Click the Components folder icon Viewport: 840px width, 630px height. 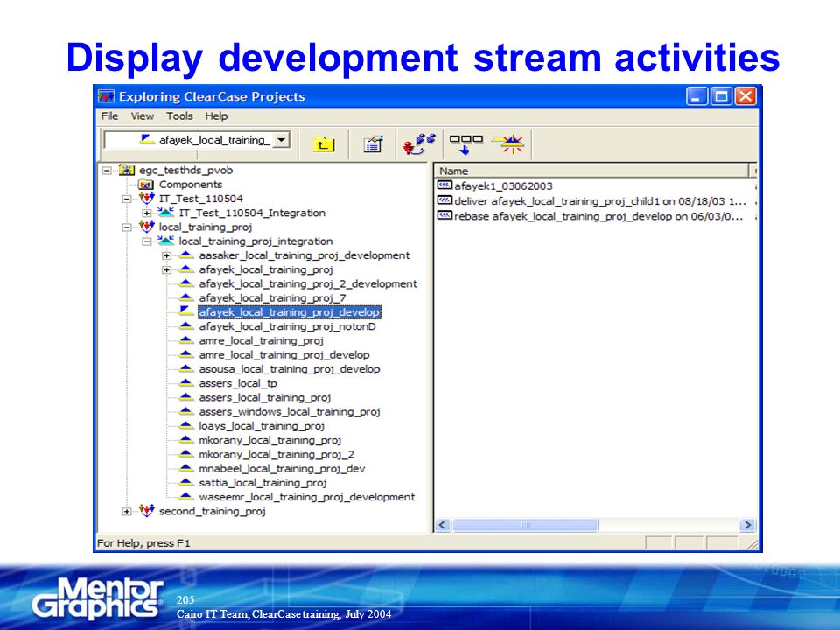[x=146, y=185]
